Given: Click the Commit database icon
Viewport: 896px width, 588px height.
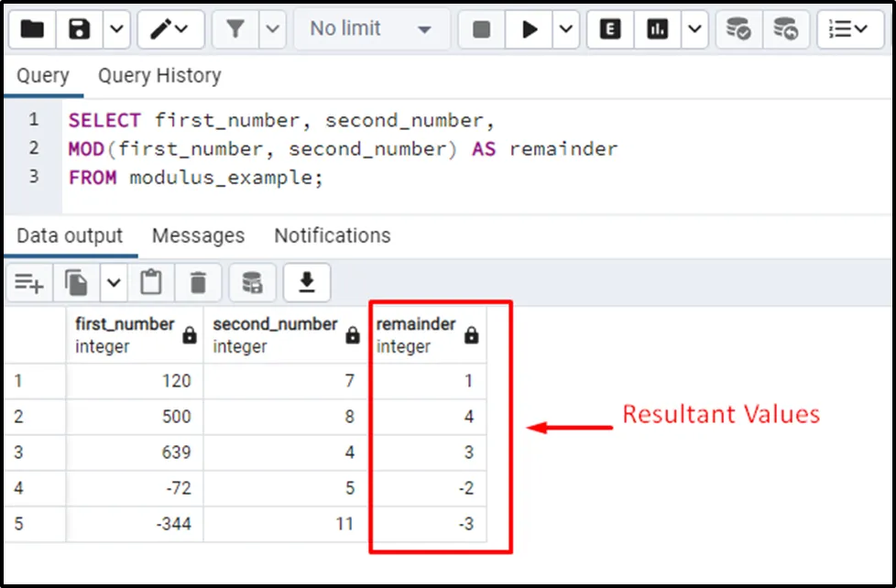Looking at the screenshot, I should (738, 29).
